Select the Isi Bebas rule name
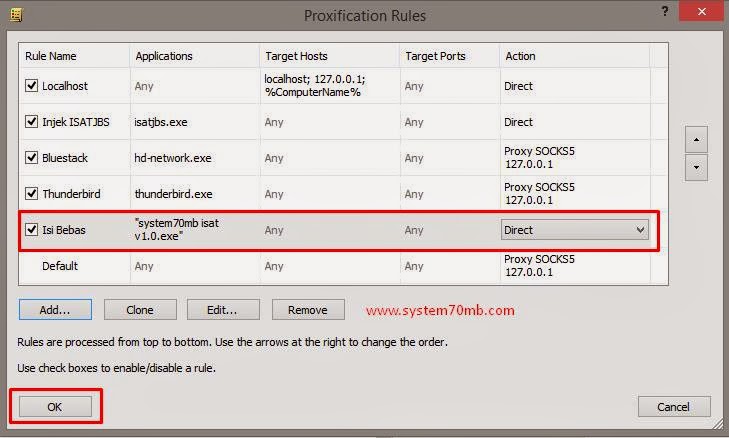The width and height of the screenshot is (729, 438). tap(64, 230)
